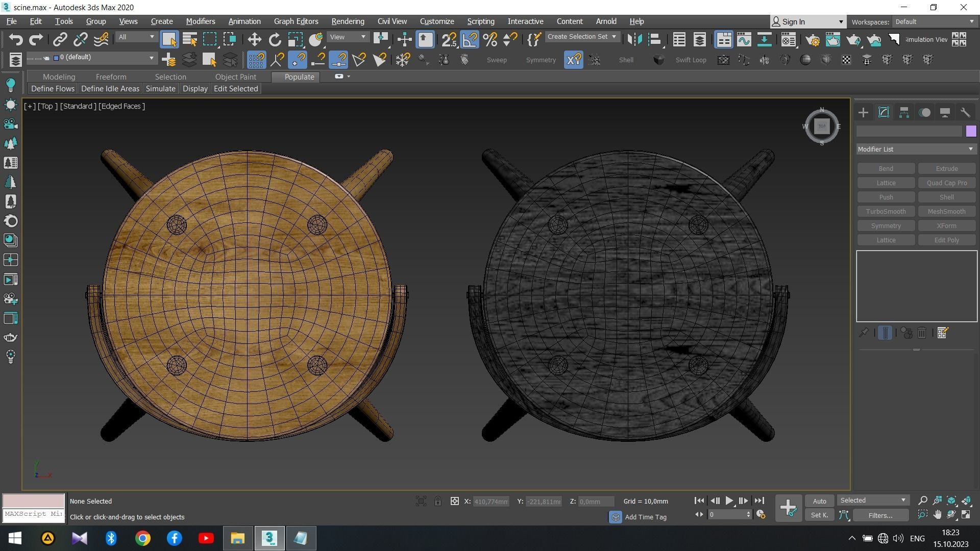Open the Display command panel tab

coord(945,112)
